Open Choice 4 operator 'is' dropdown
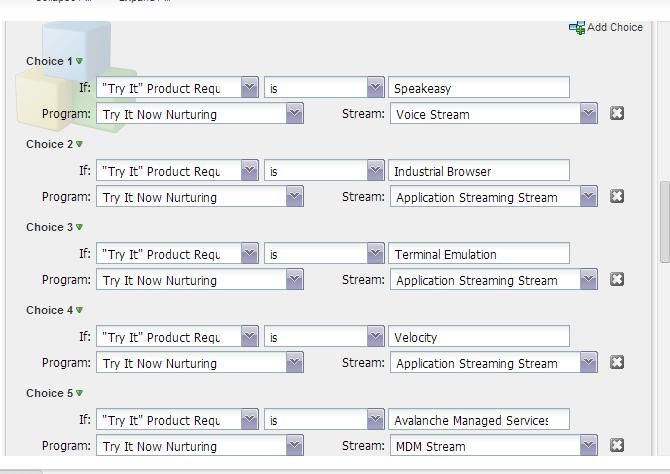This screenshot has height=474, width=670. click(x=375, y=337)
